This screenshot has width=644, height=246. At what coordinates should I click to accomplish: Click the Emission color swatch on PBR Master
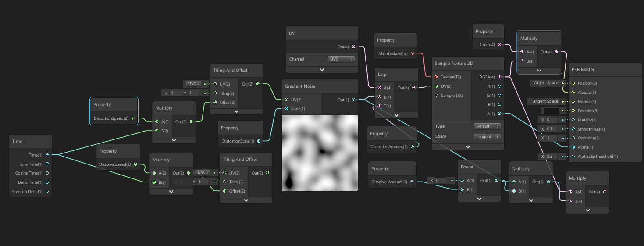(551, 111)
